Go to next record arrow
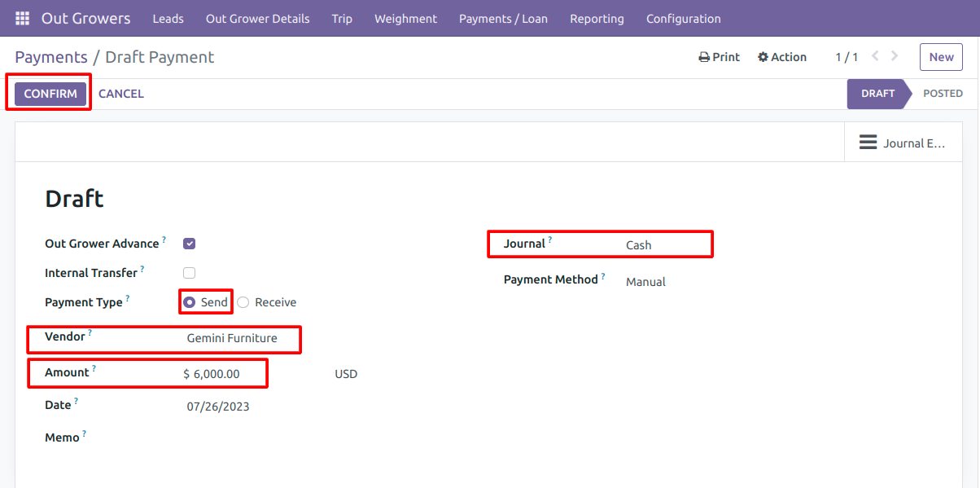 pyautogui.click(x=895, y=56)
